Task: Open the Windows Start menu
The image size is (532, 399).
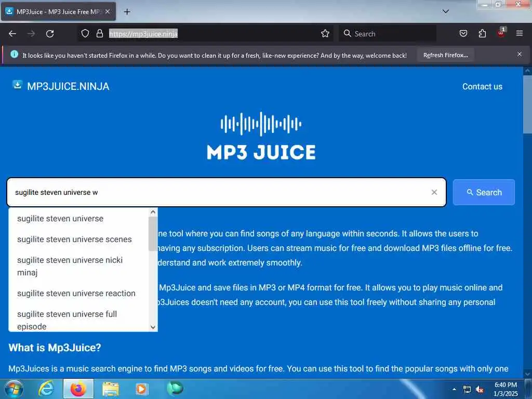Action: pyautogui.click(x=14, y=389)
